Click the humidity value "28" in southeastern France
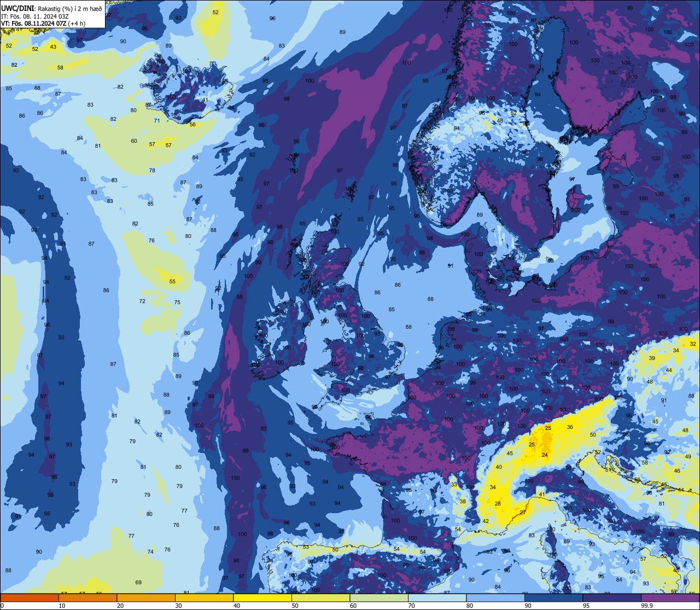The width and height of the screenshot is (700, 610). click(x=498, y=503)
